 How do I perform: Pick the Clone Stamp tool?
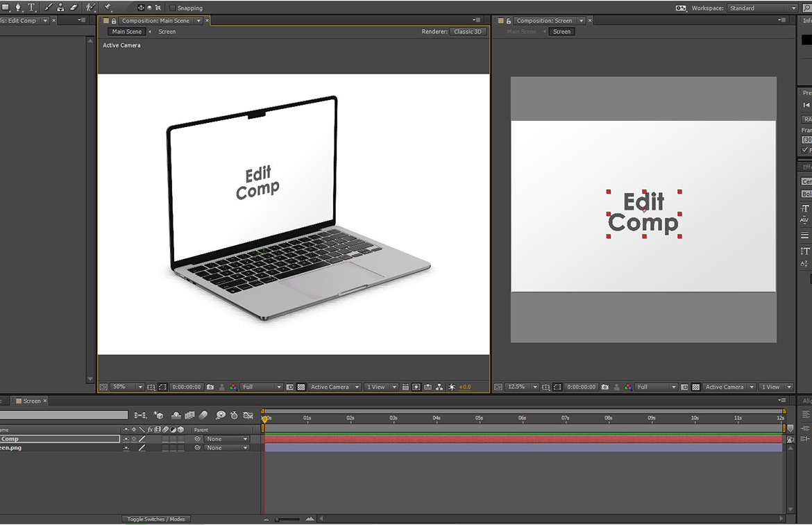[x=60, y=8]
